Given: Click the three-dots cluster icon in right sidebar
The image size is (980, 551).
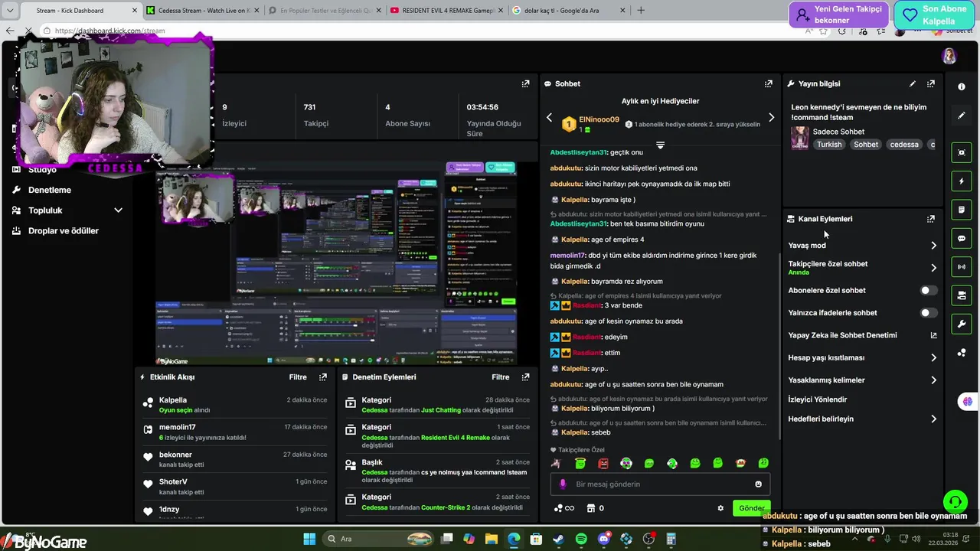Looking at the screenshot, I should pos(962,353).
